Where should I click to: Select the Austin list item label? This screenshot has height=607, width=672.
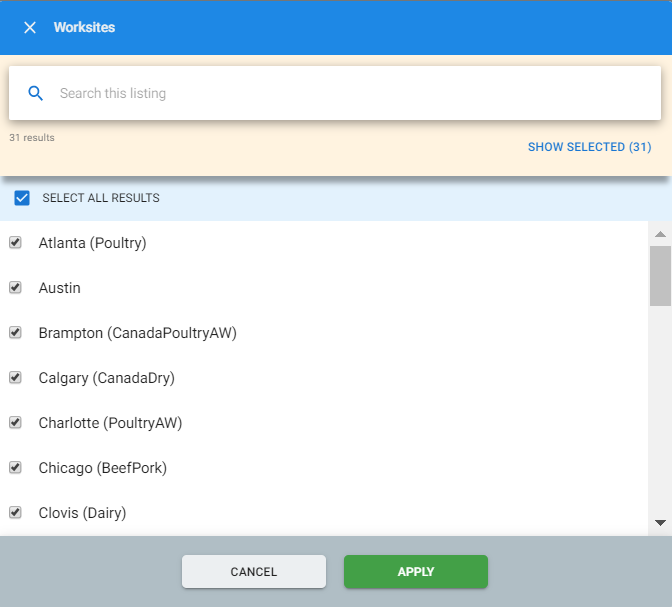[60, 288]
